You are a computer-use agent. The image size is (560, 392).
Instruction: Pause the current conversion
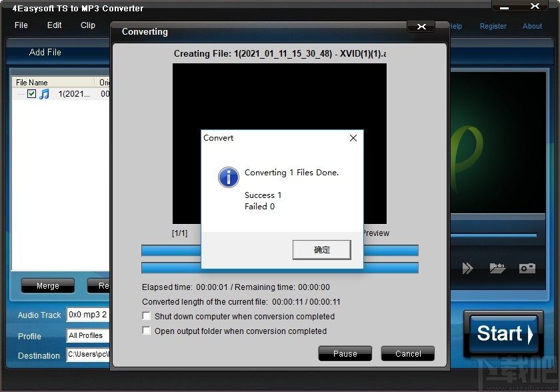tap(345, 353)
